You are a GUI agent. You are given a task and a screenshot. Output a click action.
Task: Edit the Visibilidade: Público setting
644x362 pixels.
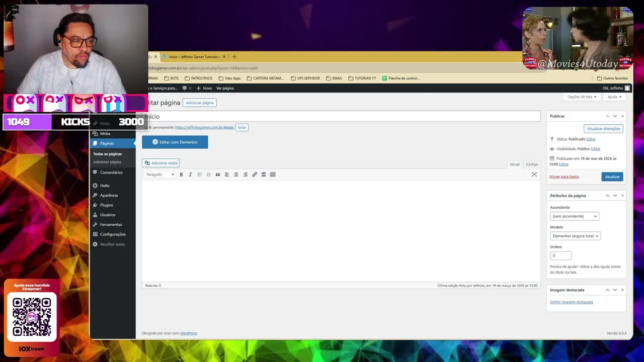coord(596,149)
